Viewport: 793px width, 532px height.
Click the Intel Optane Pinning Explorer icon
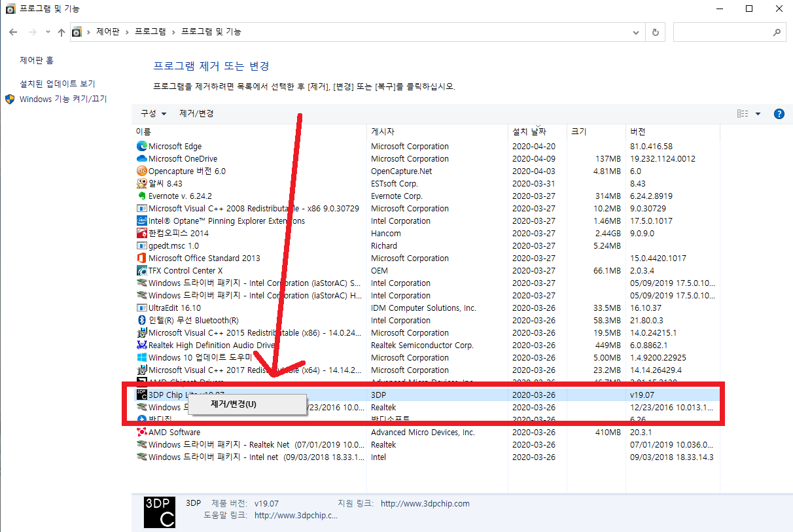(x=142, y=221)
